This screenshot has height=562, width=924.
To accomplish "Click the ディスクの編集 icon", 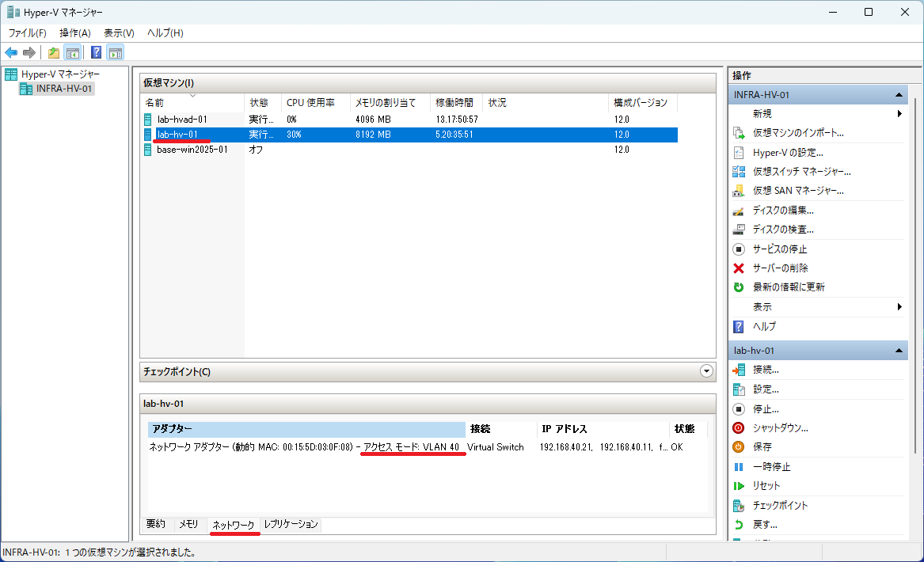I will 739,211.
